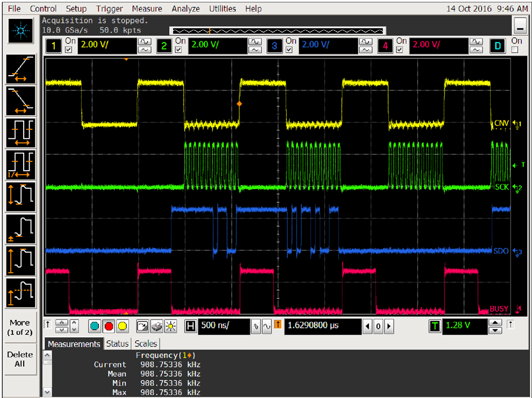Select the fall time measurement icon
532x398 pixels.
pyautogui.click(x=21, y=101)
